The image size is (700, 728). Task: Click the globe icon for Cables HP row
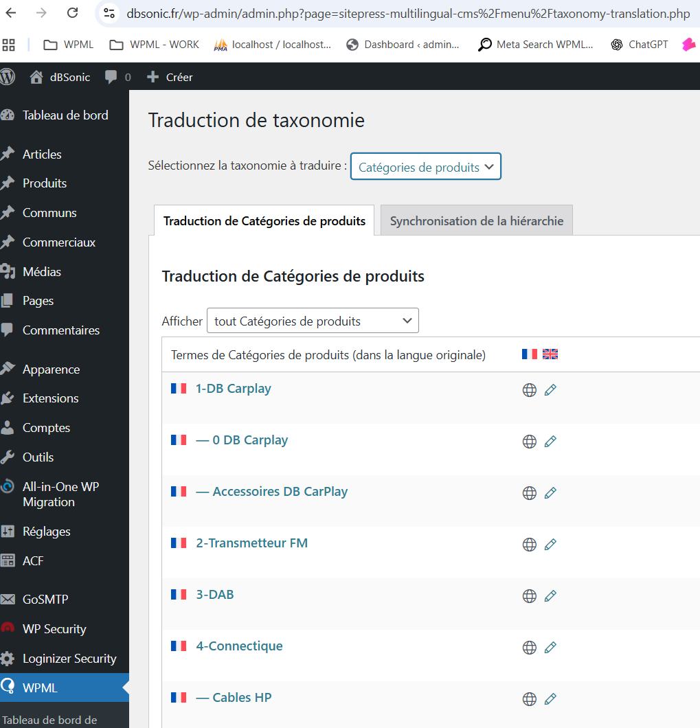(529, 699)
